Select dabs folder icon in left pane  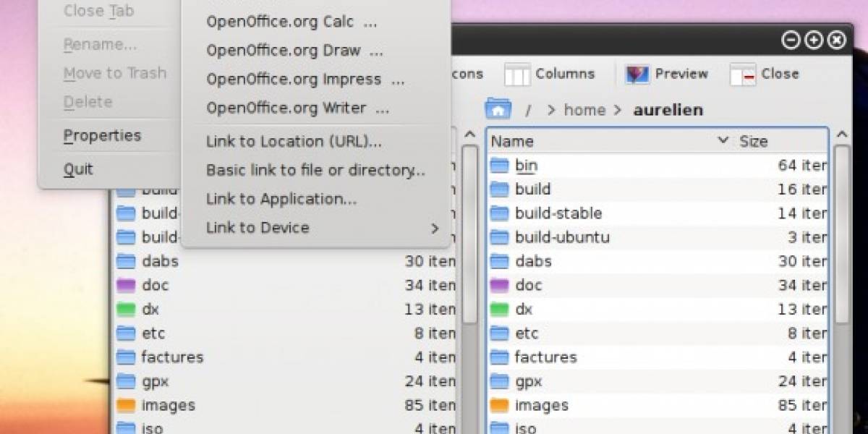(126, 261)
